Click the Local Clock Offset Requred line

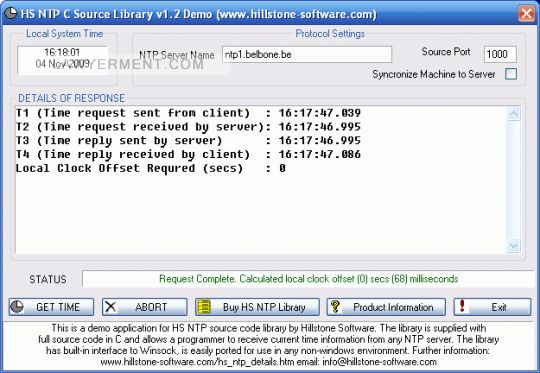tap(150, 168)
